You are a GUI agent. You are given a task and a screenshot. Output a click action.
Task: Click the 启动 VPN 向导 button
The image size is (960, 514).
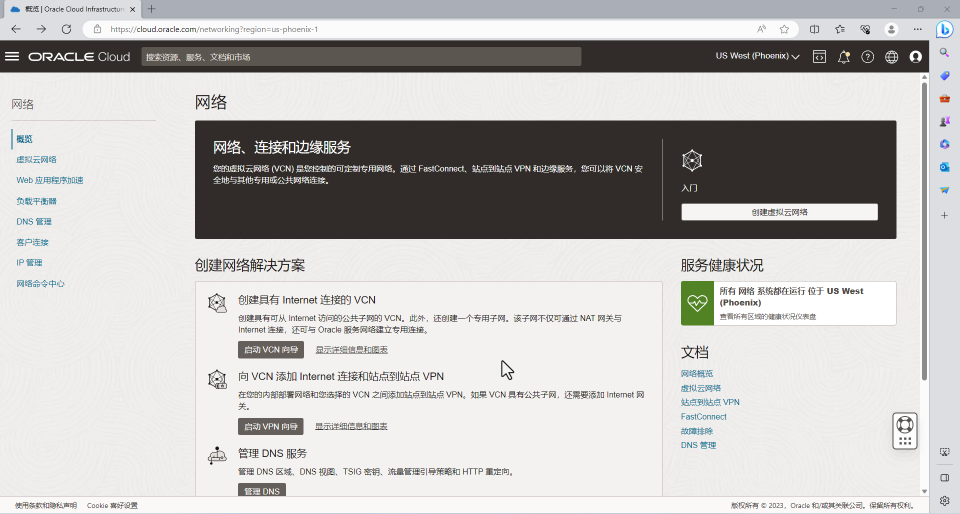click(x=271, y=426)
